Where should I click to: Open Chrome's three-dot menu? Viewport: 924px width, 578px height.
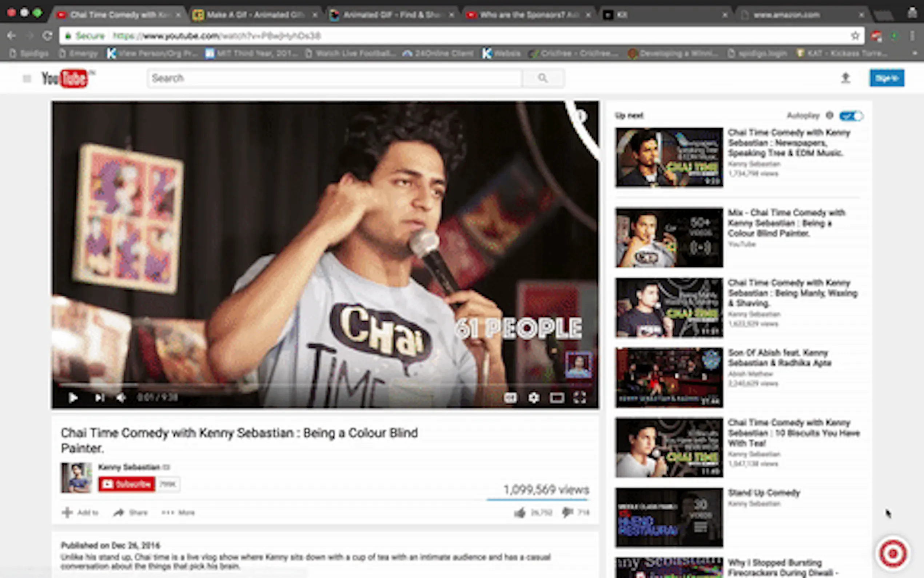912,36
